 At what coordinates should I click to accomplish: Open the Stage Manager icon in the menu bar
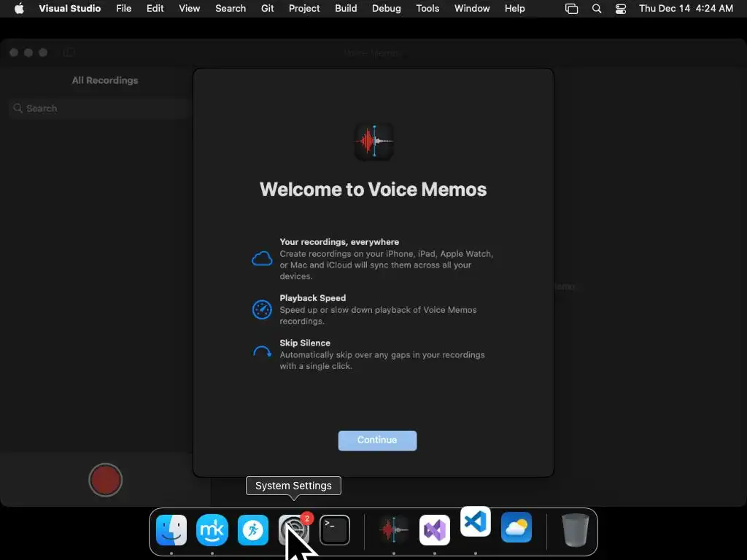click(571, 9)
